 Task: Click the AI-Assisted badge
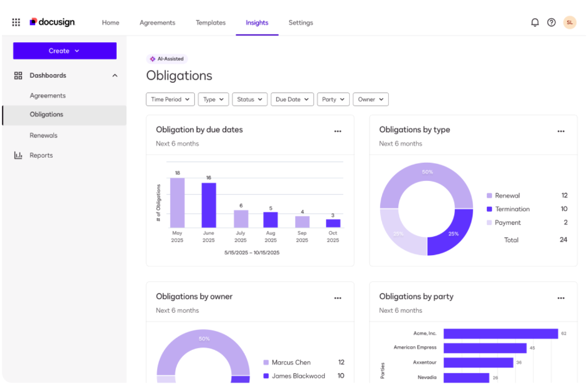(167, 58)
